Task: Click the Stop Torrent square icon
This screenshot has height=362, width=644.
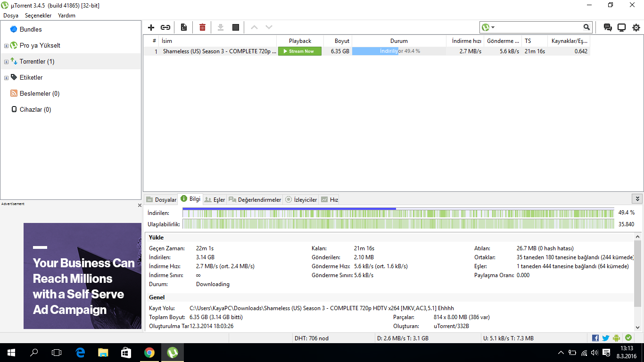Action: (236, 27)
